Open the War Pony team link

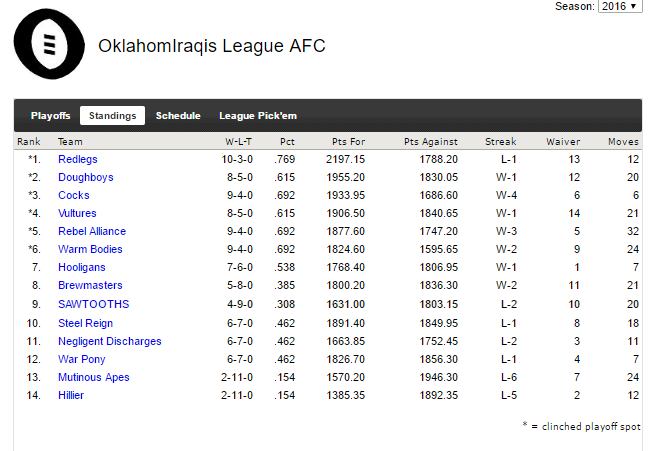(82, 359)
